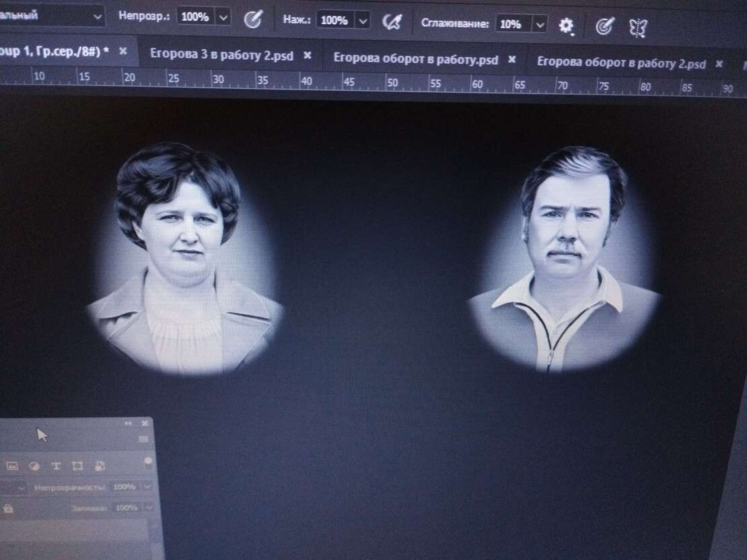Click the butterfly symmetry paint icon
Image resolution: width=747 pixels, height=560 pixels.
(x=638, y=27)
